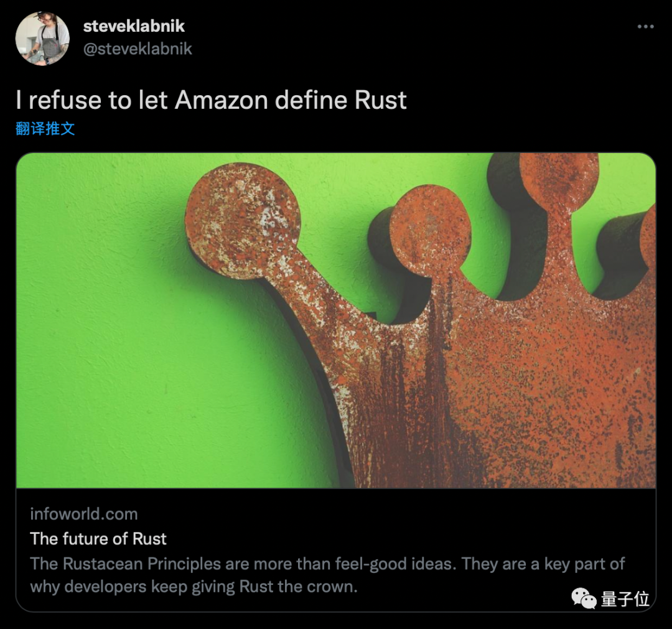Click the Rustacean Principles description text
Image resolution: width=672 pixels, height=629 pixels.
tap(327, 575)
